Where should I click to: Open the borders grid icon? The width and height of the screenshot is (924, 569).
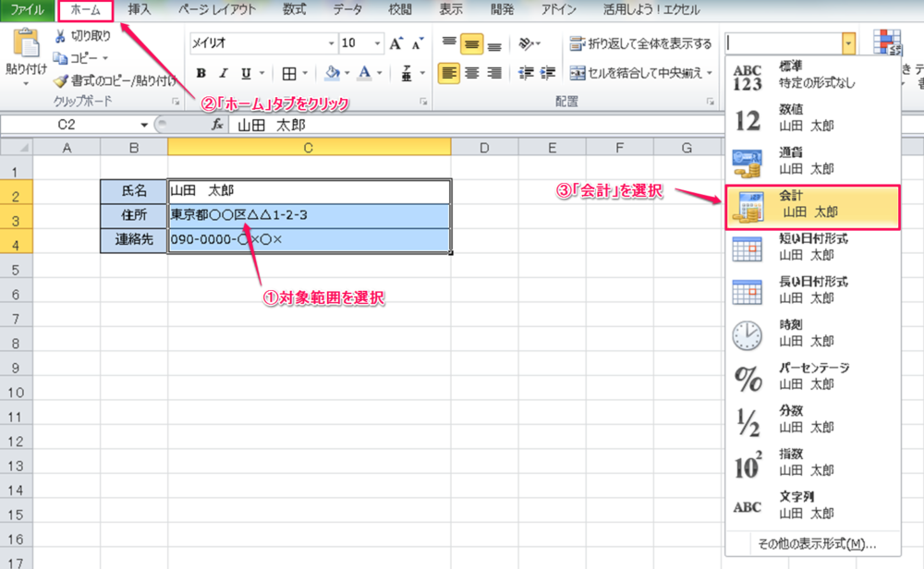pos(289,73)
